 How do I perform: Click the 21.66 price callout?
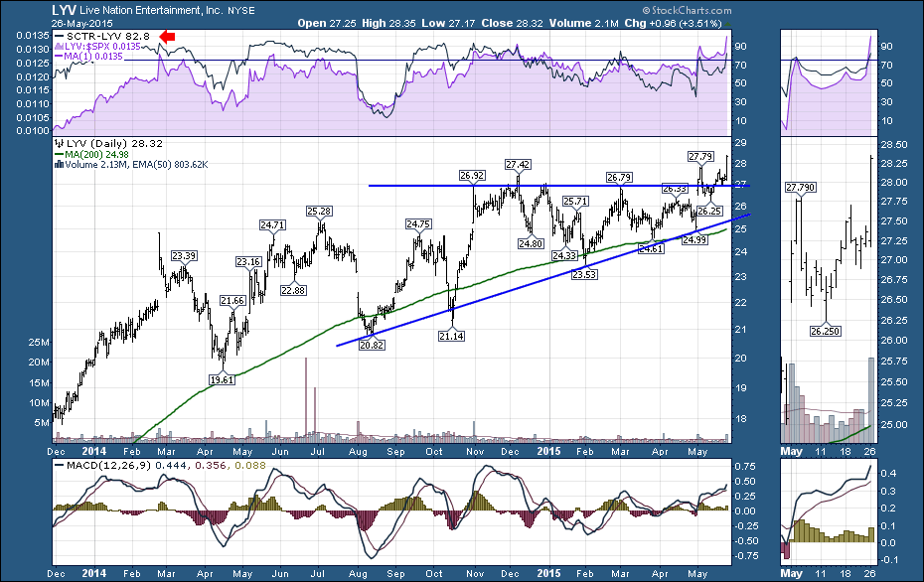(232, 300)
